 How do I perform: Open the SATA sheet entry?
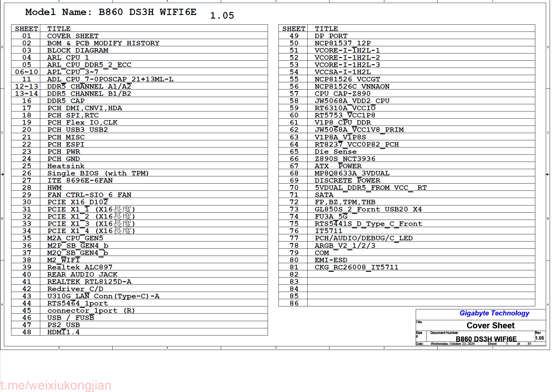click(324, 195)
